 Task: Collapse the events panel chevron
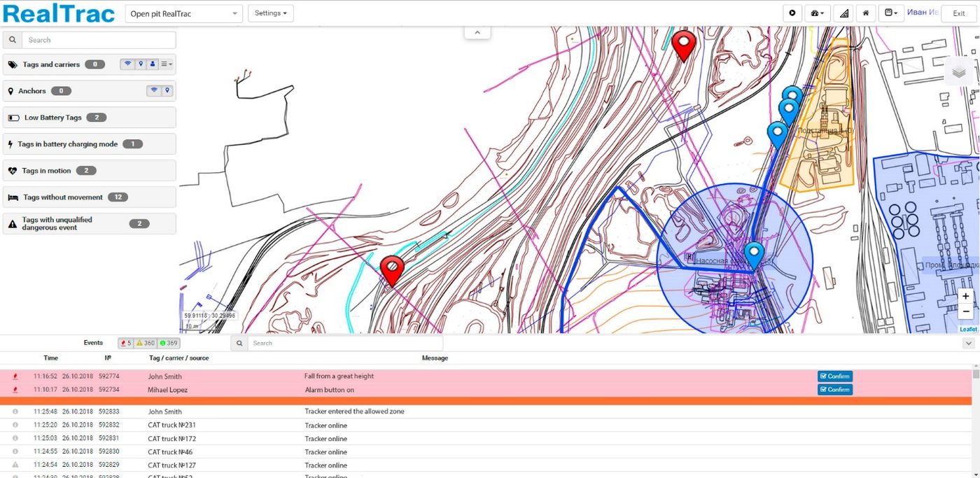pyautogui.click(x=969, y=343)
